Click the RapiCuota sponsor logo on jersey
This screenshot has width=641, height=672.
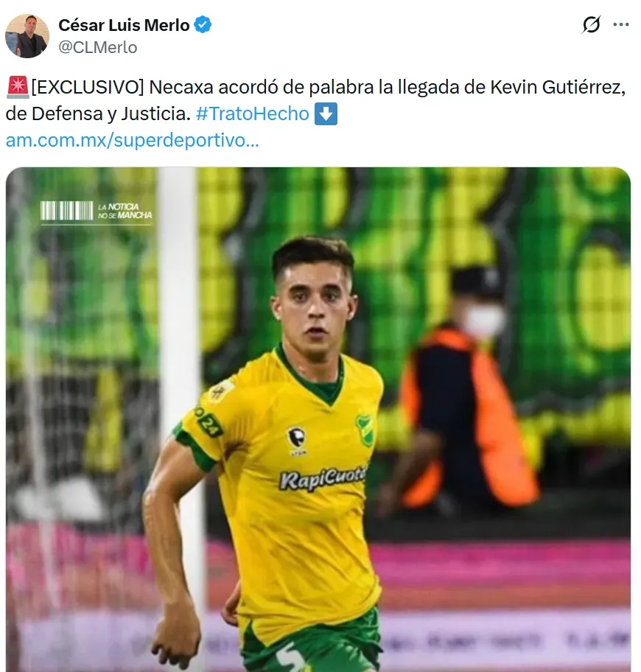323,477
